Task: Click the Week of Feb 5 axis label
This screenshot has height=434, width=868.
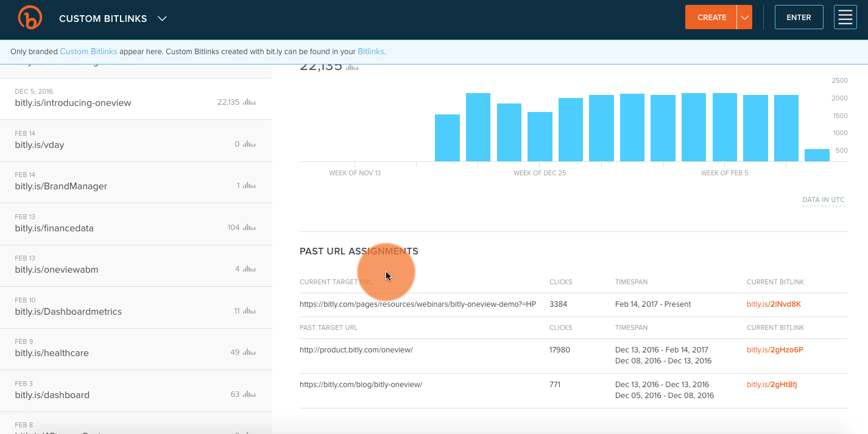Action: pos(725,173)
